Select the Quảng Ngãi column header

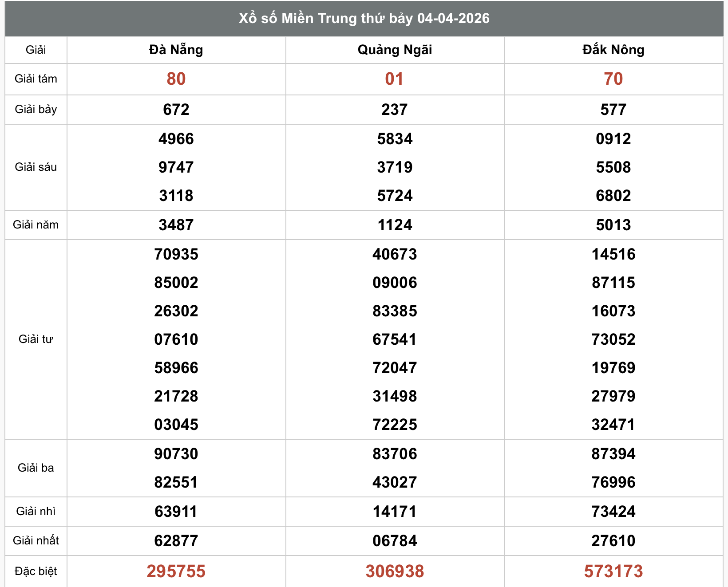(395, 50)
